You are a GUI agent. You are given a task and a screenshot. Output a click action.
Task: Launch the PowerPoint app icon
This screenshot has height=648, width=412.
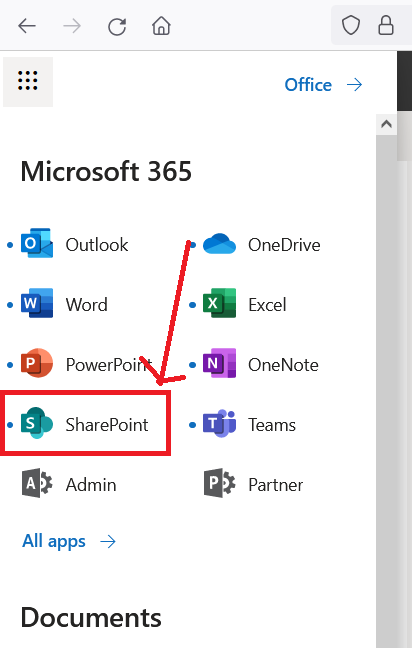click(x=37, y=363)
